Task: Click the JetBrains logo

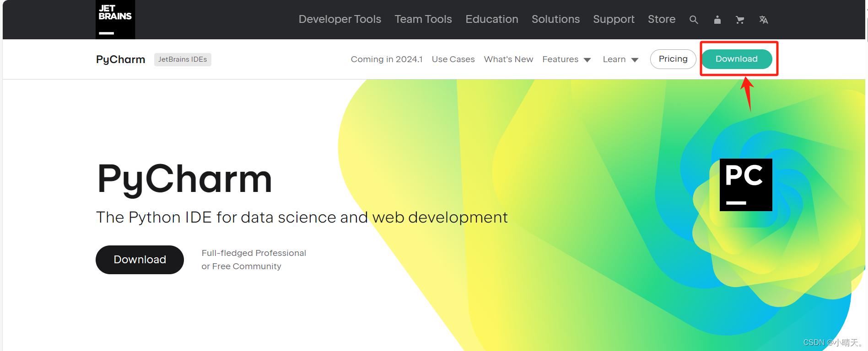Action: pyautogui.click(x=115, y=20)
